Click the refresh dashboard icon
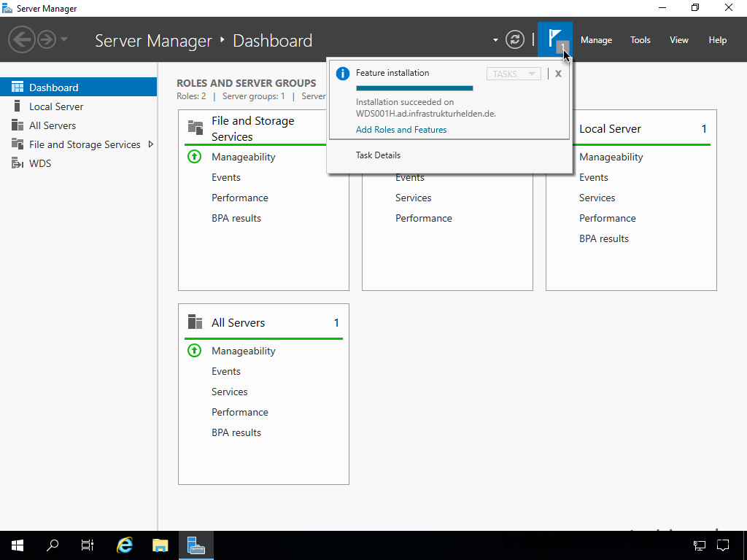Image resolution: width=747 pixels, height=560 pixels. click(x=515, y=39)
